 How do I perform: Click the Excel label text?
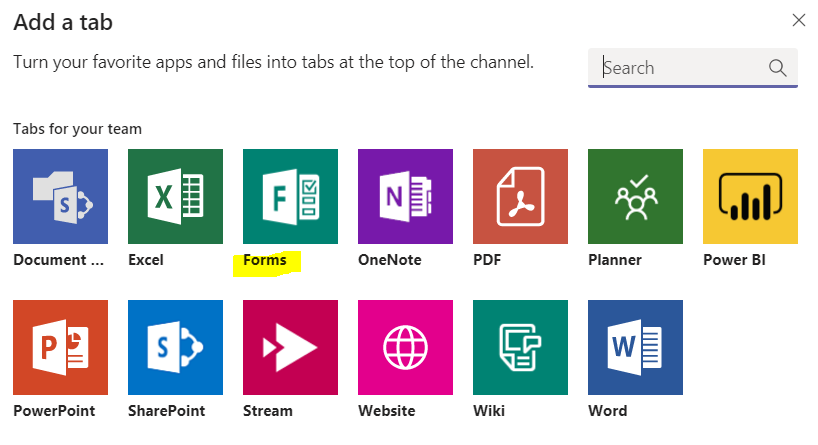point(146,260)
